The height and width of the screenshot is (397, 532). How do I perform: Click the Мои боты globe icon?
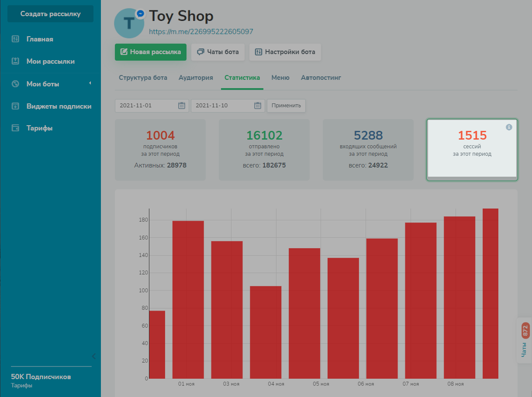tap(15, 84)
